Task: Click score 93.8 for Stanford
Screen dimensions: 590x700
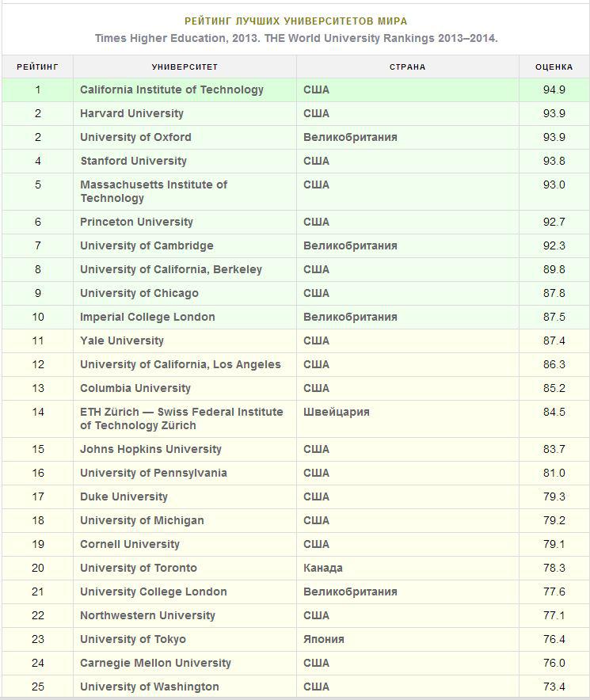Action: pyautogui.click(x=554, y=161)
